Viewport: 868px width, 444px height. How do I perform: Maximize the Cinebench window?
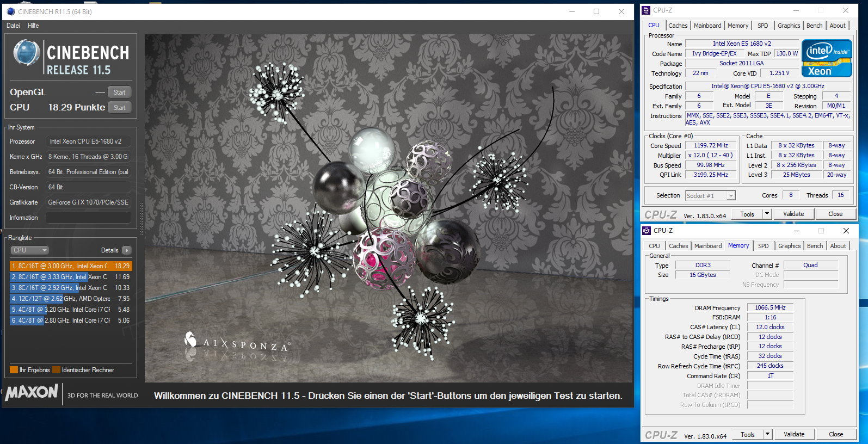point(596,11)
